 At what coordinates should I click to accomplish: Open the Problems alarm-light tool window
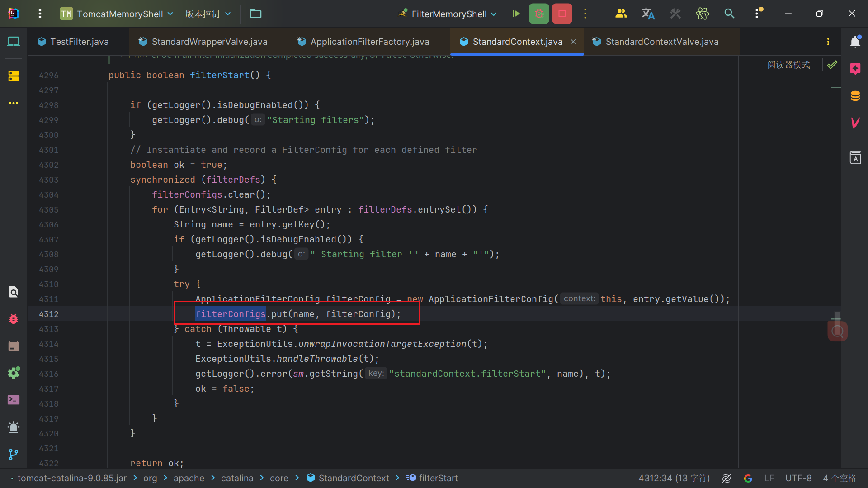(14, 427)
